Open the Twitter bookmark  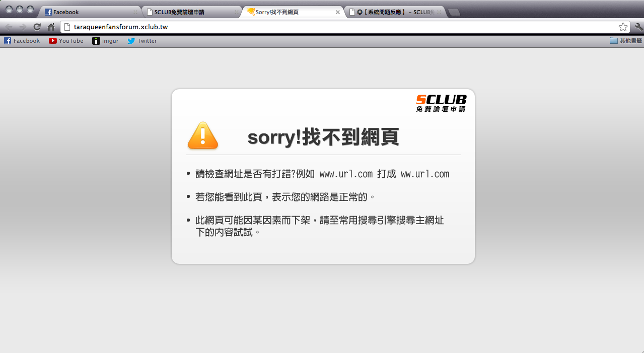(142, 41)
